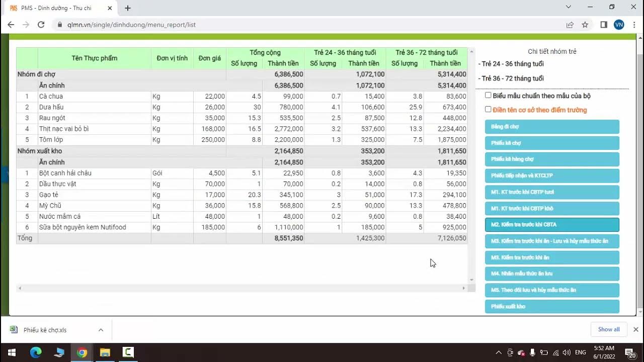644x362 pixels.
Task: Open the VN profile avatar
Action: (619, 25)
